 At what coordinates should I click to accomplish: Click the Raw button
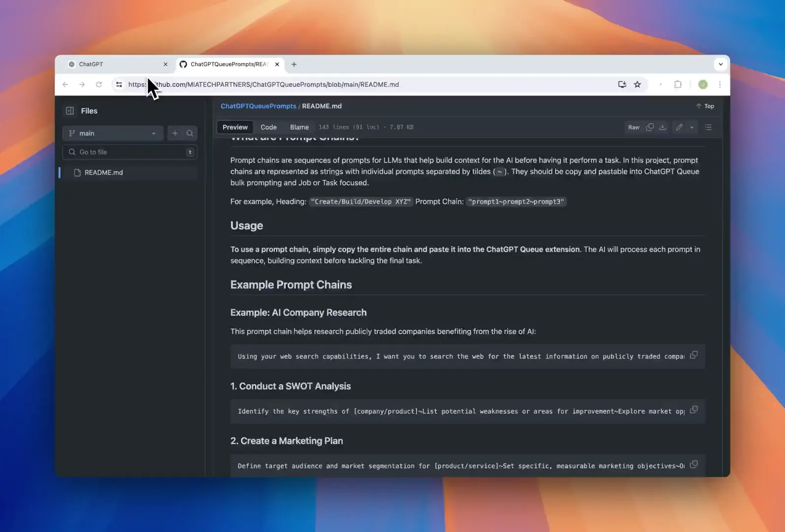click(633, 128)
